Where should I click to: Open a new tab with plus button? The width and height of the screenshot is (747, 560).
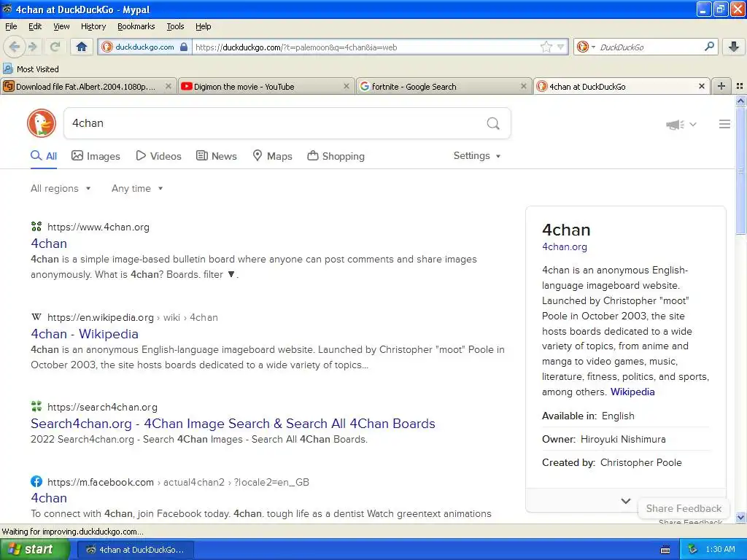coord(721,86)
